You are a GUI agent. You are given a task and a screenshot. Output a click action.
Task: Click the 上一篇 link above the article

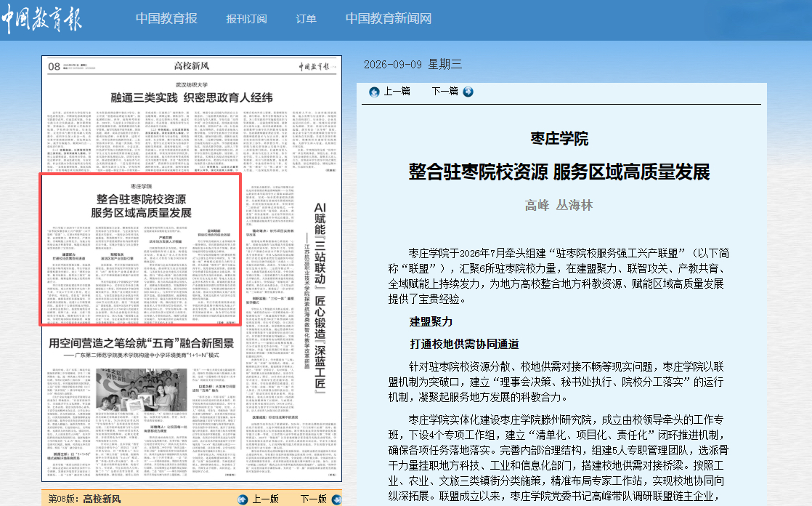pyautogui.click(x=397, y=92)
